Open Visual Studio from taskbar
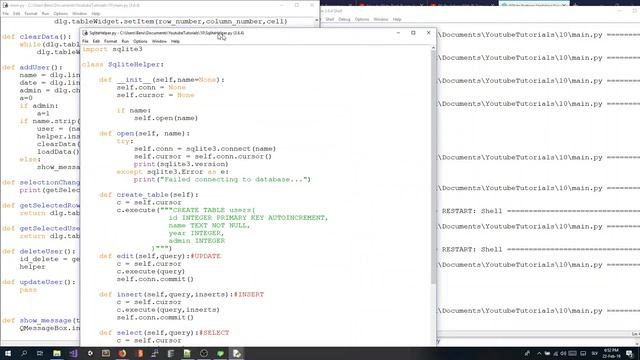Screen dimensions: 640x360 pos(73,353)
